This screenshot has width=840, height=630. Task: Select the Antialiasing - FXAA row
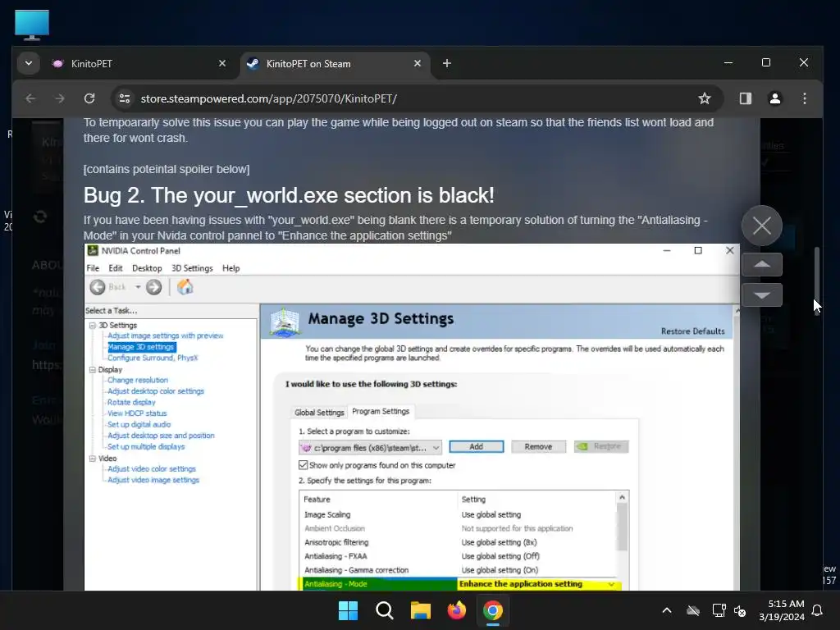pos(459,557)
